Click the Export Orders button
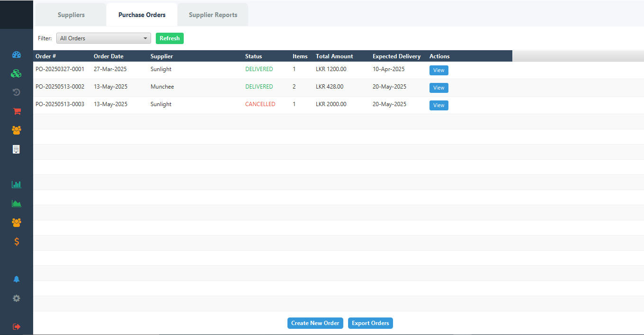Viewport: 644px width, 335px height. 370,323
